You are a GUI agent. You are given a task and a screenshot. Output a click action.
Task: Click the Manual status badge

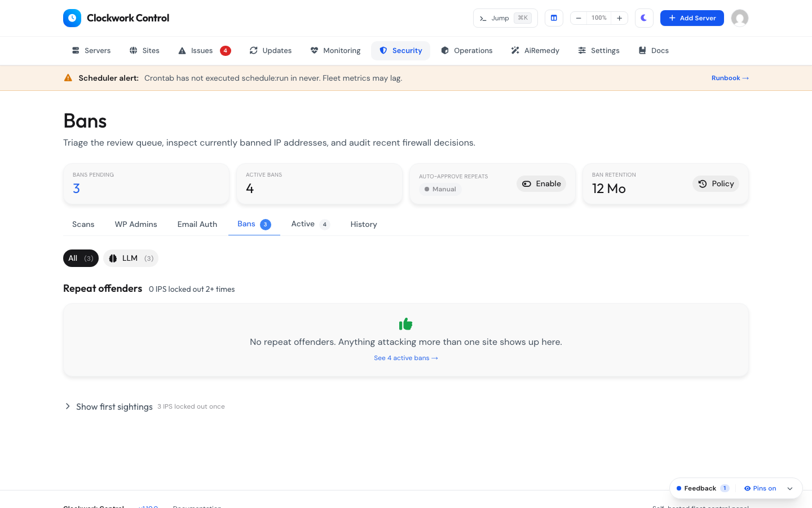click(440, 190)
